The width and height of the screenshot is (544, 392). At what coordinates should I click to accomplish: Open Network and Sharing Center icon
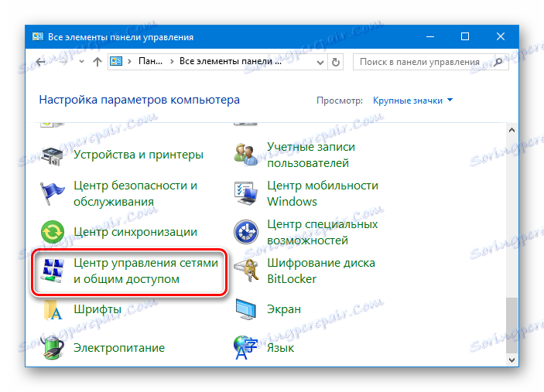pos(53,271)
